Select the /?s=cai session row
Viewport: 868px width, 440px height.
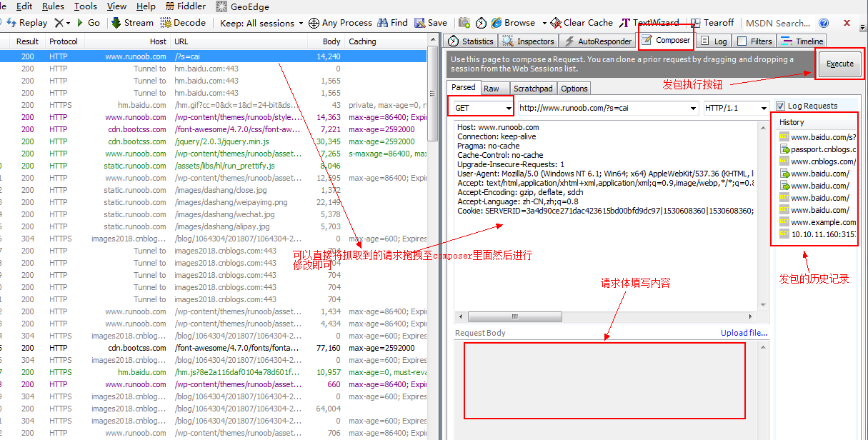pos(213,56)
